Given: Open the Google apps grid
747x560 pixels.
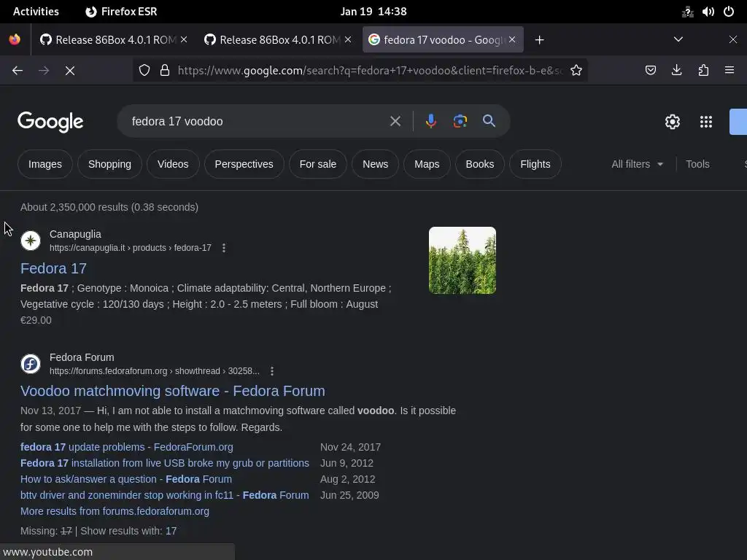Looking at the screenshot, I should coord(706,122).
